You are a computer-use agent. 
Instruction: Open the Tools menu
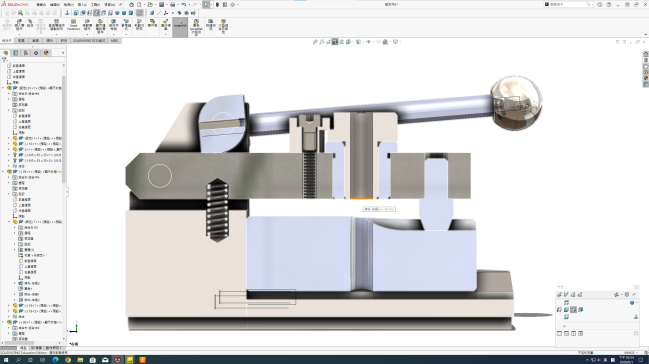(x=95, y=5)
